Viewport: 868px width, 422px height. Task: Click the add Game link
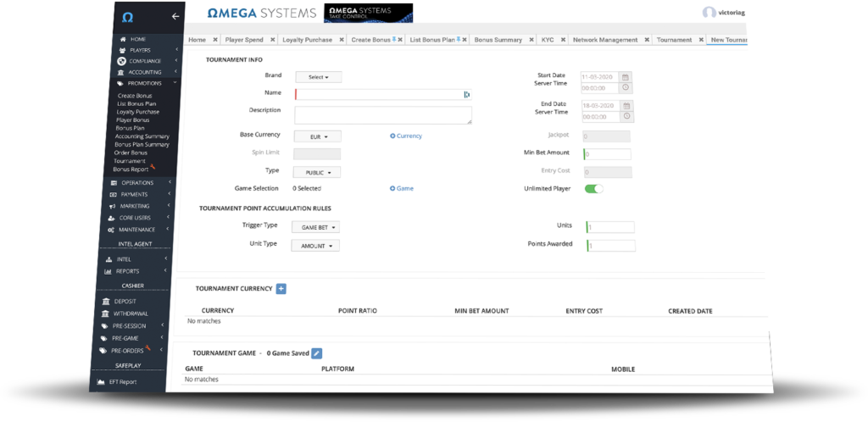coord(402,188)
